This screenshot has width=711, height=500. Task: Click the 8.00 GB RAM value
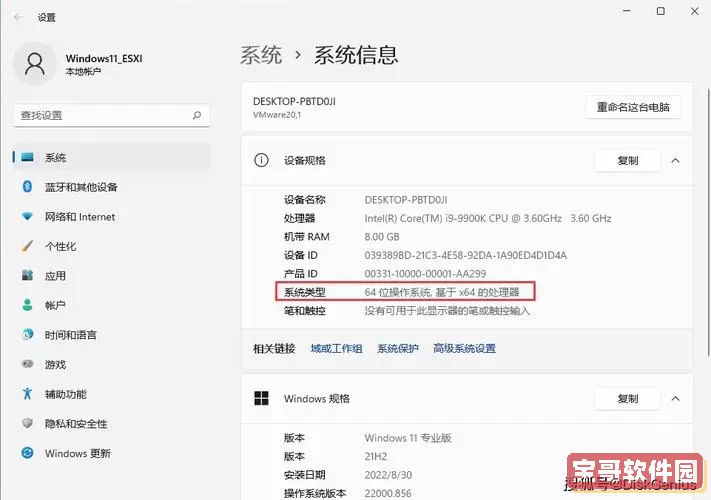pos(382,237)
